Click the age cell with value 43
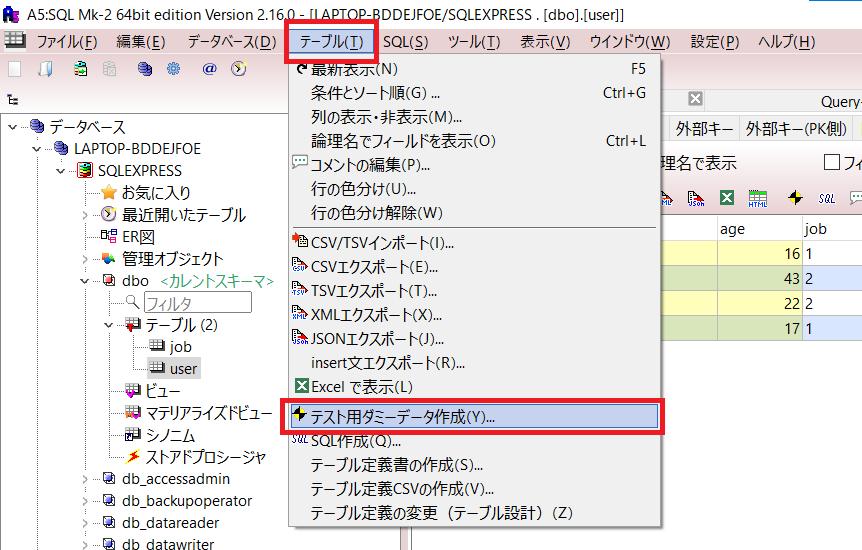This screenshot has width=862, height=550. (759, 278)
